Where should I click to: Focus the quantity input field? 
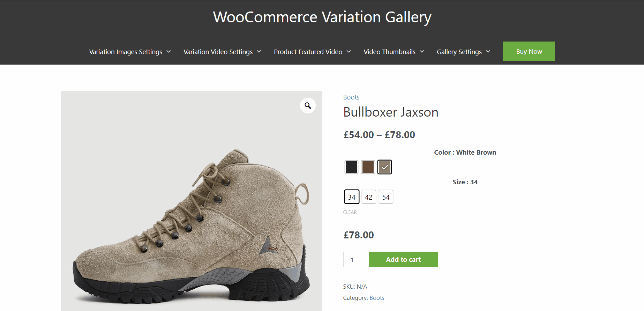tap(355, 259)
